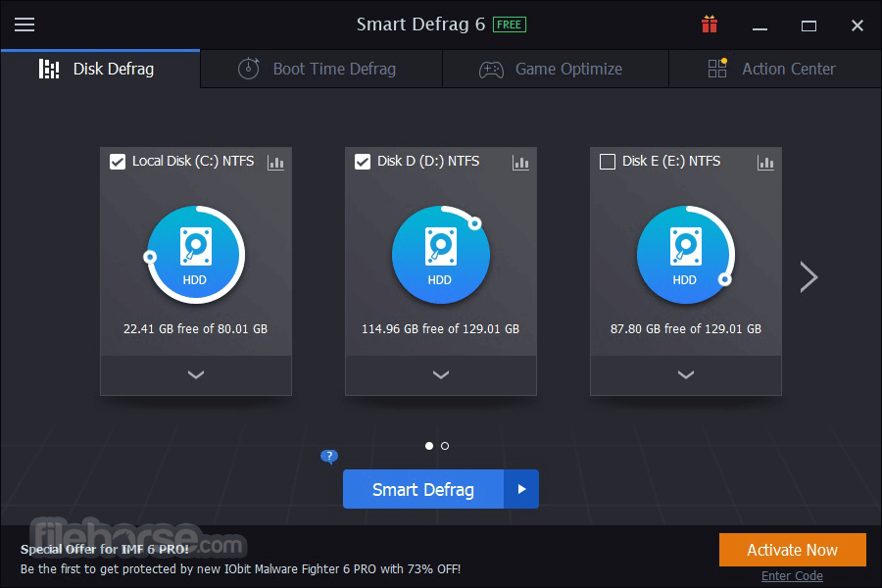Maximize the Smart Defrag window
This screenshot has height=588, width=882.
808,25
